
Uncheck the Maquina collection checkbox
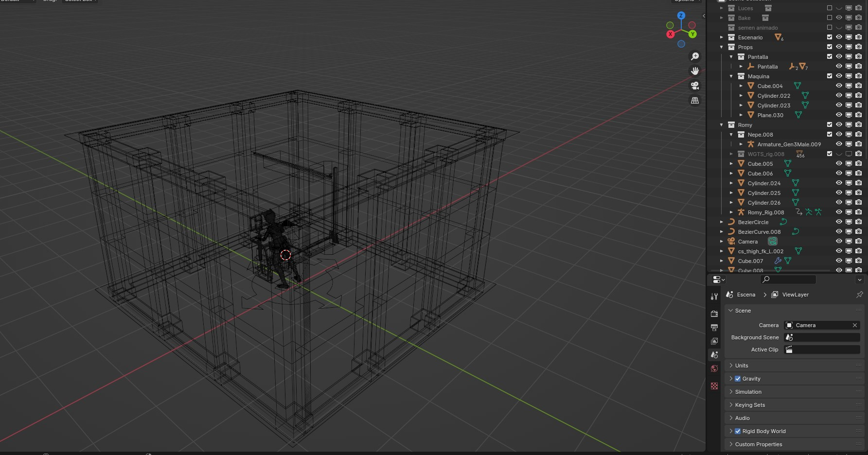(830, 76)
